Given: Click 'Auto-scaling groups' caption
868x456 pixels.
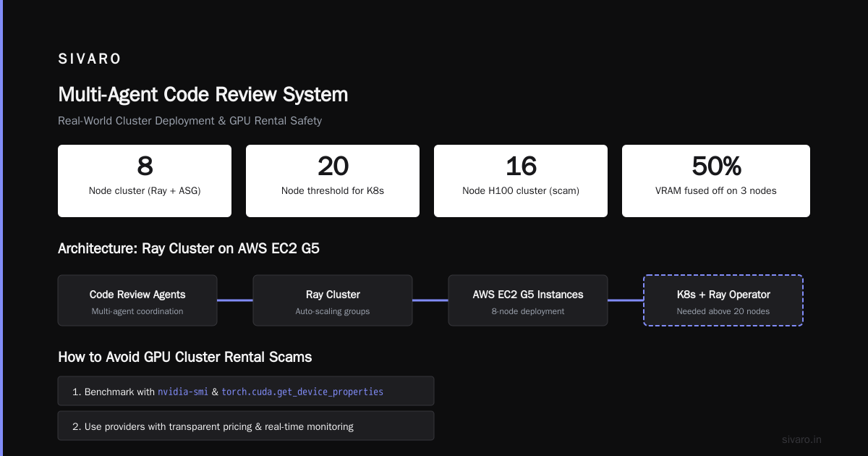Looking at the screenshot, I should 333,311.
